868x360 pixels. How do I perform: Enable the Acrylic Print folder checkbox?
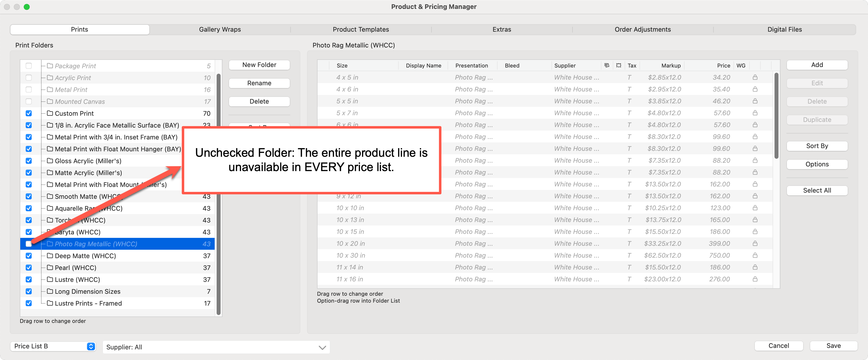click(29, 78)
